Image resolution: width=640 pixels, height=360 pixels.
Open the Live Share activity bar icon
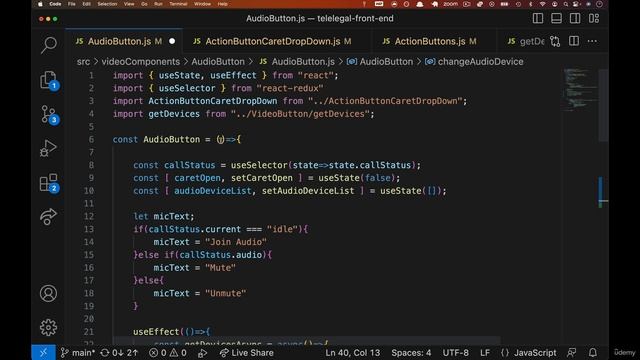pyautogui.click(x=49, y=217)
